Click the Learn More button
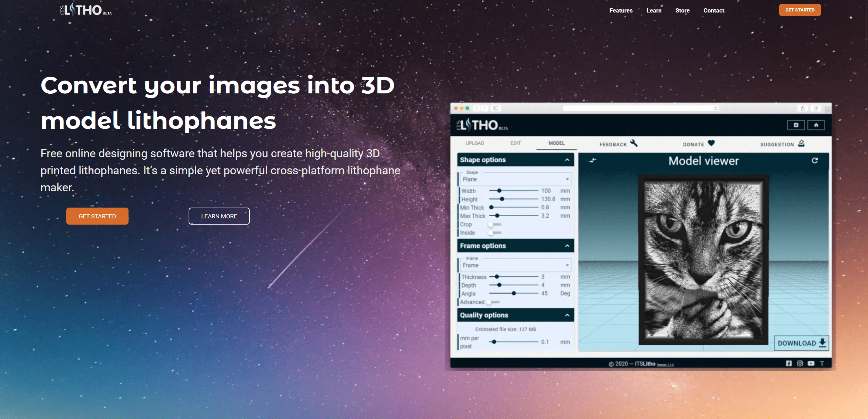The width and height of the screenshot is (868, 419). (219, 216)
